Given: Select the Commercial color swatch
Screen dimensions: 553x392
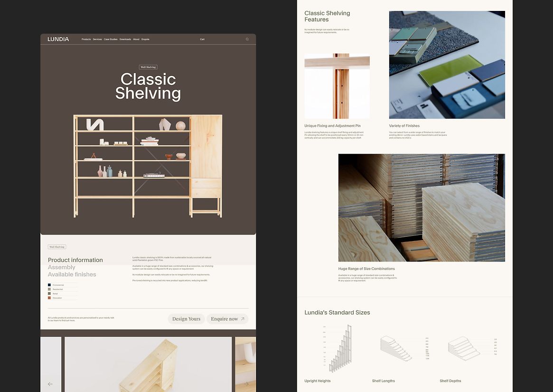Looking at the screenshot, I should pos(49,285).
